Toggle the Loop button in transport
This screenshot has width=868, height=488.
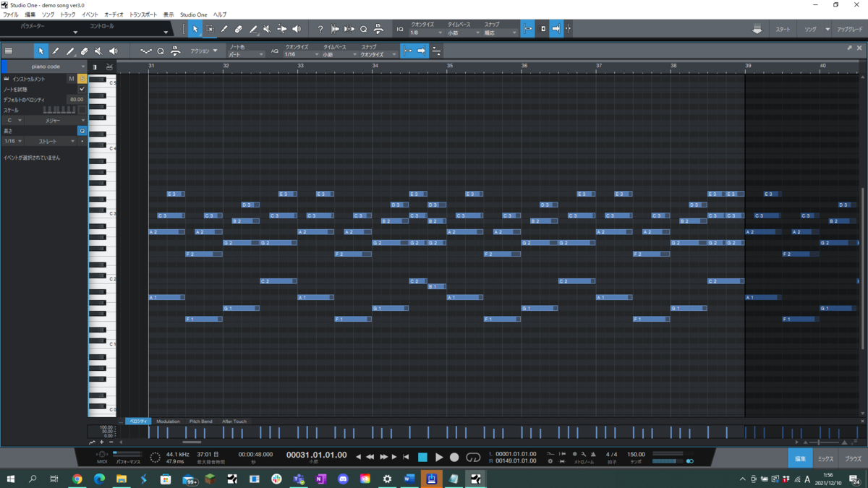(x=473, y=457)
